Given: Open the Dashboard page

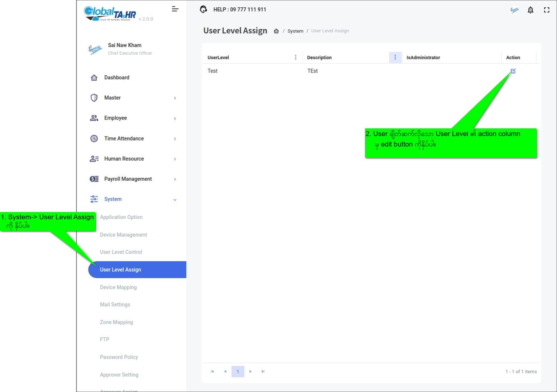Looking at the screenshot, I should (x=117, y=78).
